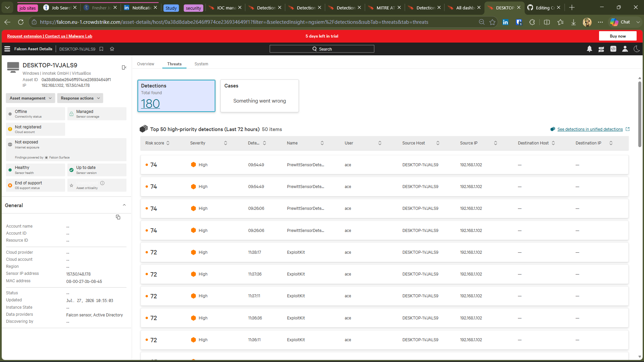Screen dimensions: 644x362
Task: Select the Cases card
Action: [259, 96]
